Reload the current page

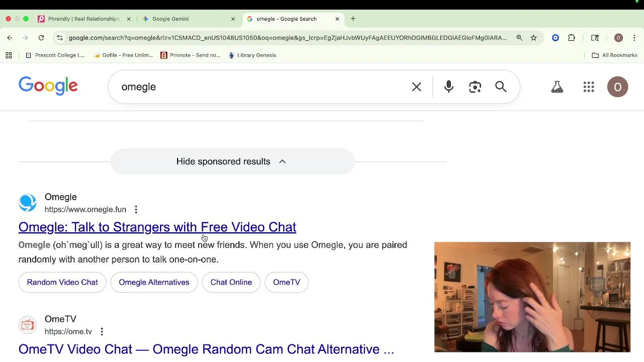(41, 38)
